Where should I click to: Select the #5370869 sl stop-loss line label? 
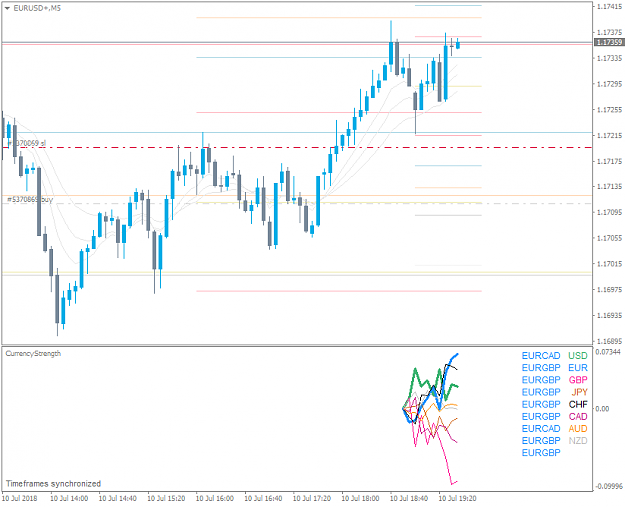pos(27,143)
